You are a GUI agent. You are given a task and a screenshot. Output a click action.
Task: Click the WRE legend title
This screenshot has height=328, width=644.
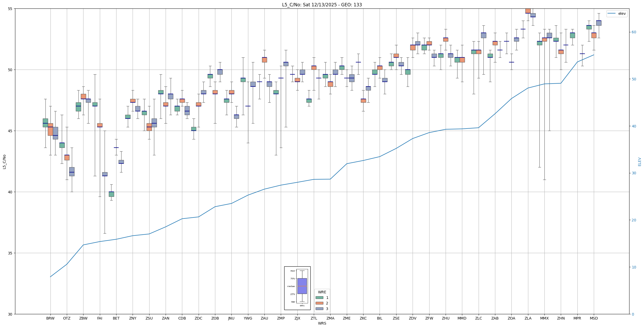click(x=322, y=292)
